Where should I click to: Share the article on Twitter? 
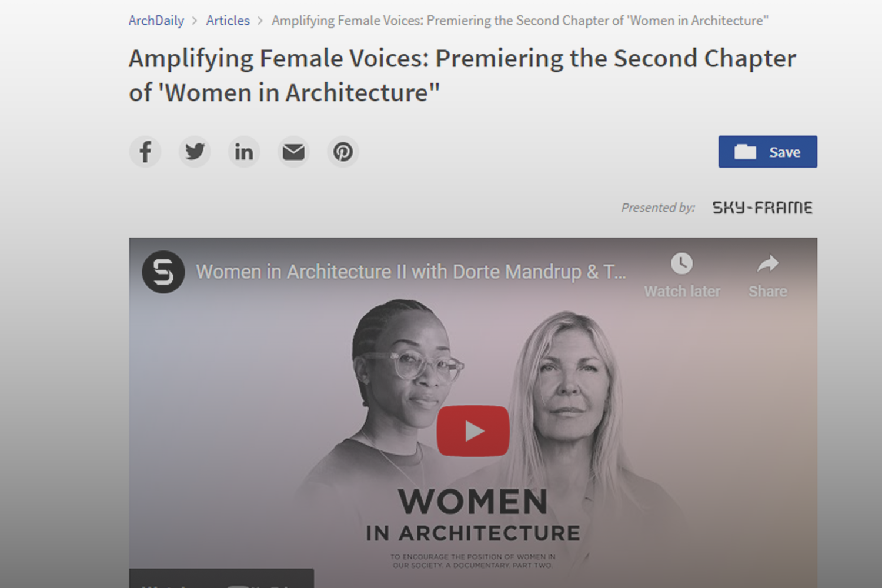[195, 152]
